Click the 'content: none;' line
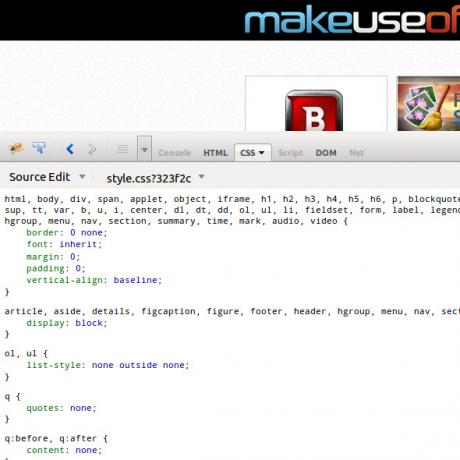The image size is (460, 460). (64, 450)
